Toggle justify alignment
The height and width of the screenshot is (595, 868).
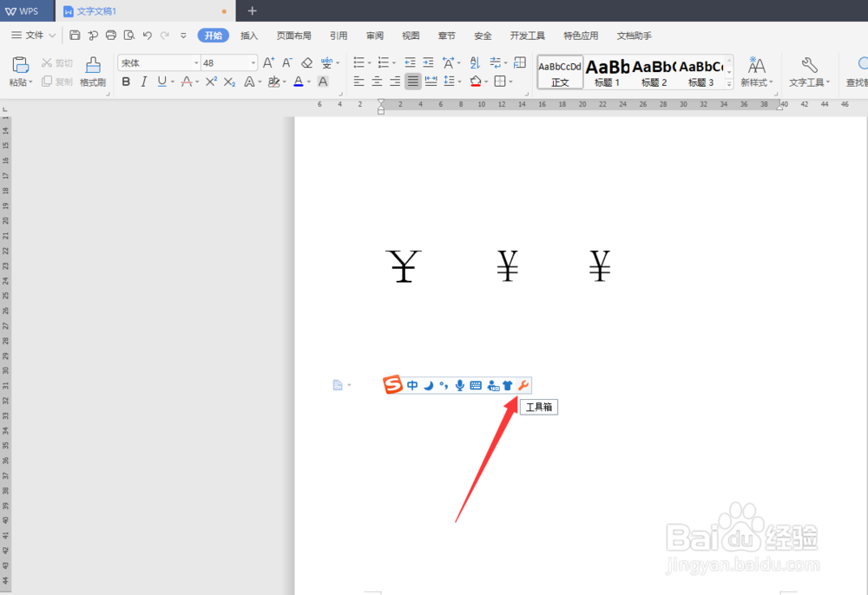coord(412,82)
